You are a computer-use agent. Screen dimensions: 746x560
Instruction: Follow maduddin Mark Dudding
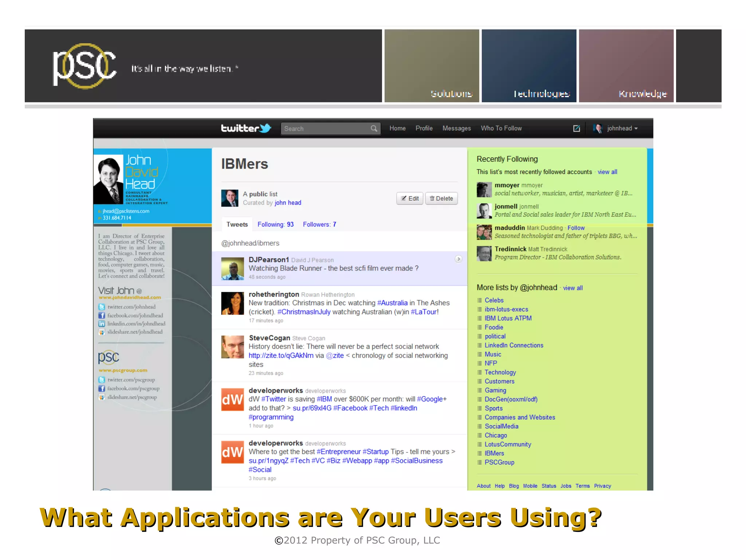coord(576,228)
